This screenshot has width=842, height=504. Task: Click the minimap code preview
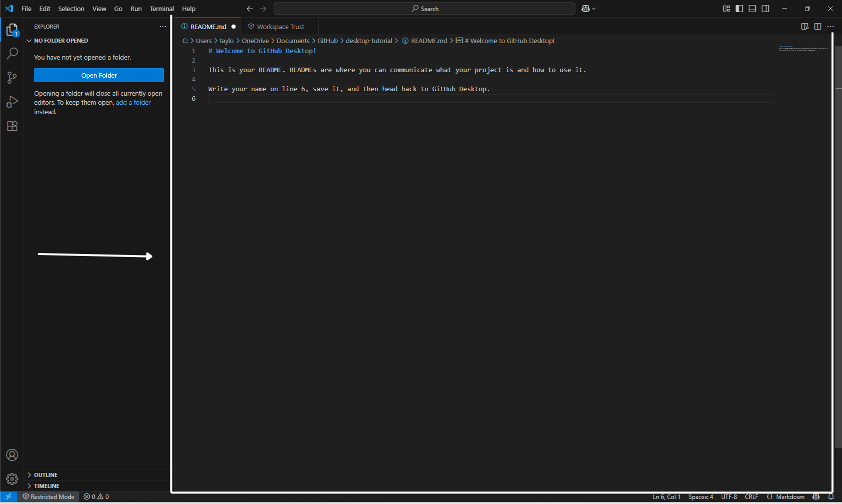(x=803, y=49)
